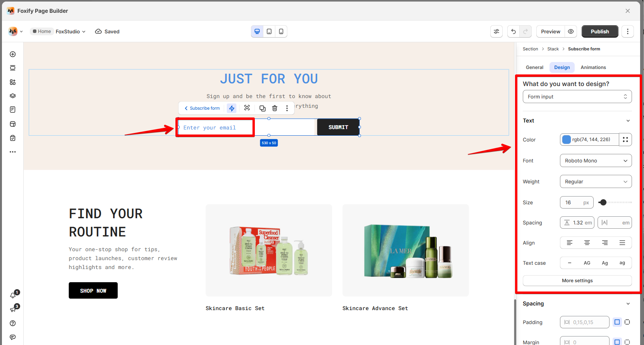Duplicate the Subscribe form element
The width and height of the screenshot is (644, 345).
262,108
